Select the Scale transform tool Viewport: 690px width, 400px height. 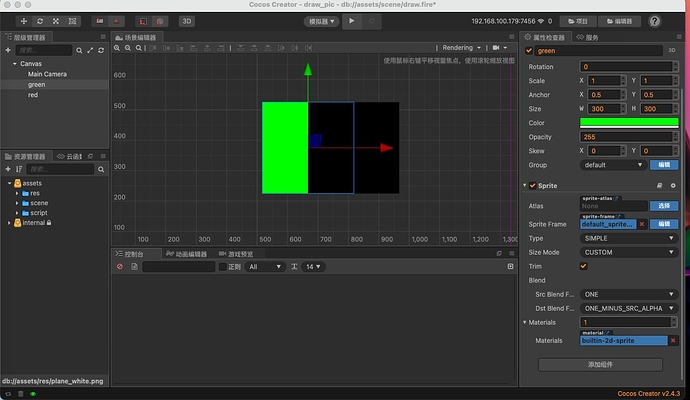(x=56, y=21)
